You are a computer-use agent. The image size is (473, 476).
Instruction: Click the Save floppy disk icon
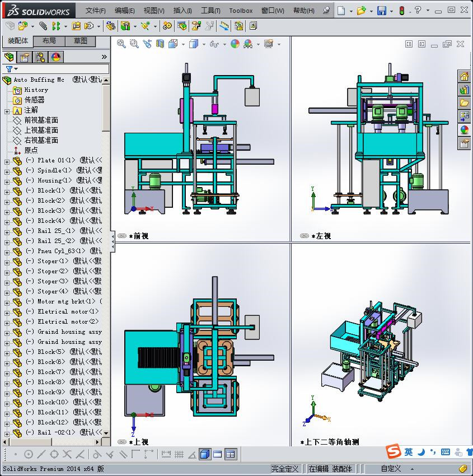pos(381,11)
